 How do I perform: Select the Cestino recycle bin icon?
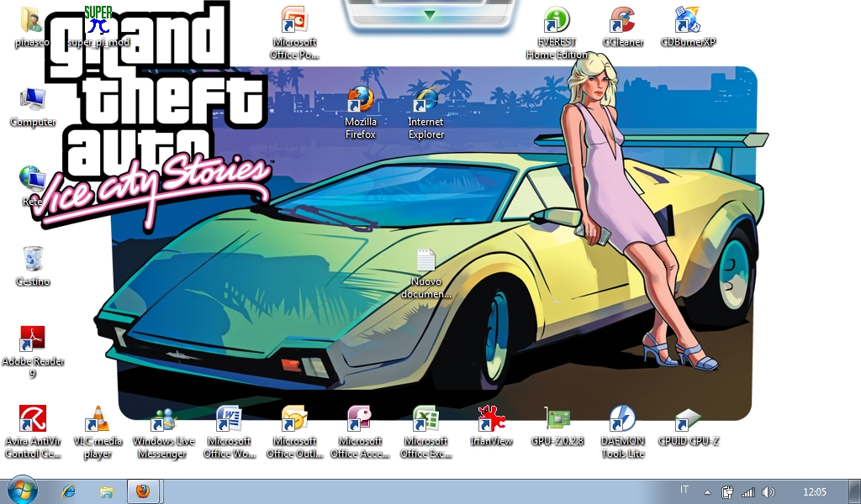[x=32, y=260]
